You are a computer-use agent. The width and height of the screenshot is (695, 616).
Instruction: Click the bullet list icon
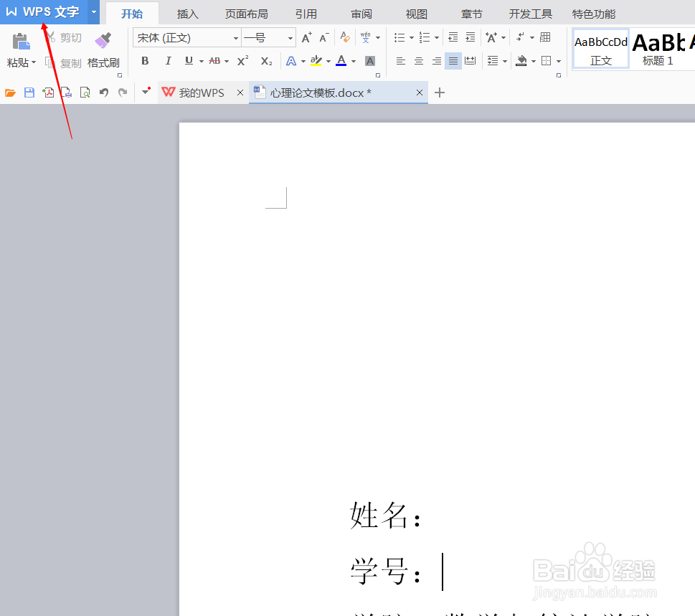coord(399,38)
